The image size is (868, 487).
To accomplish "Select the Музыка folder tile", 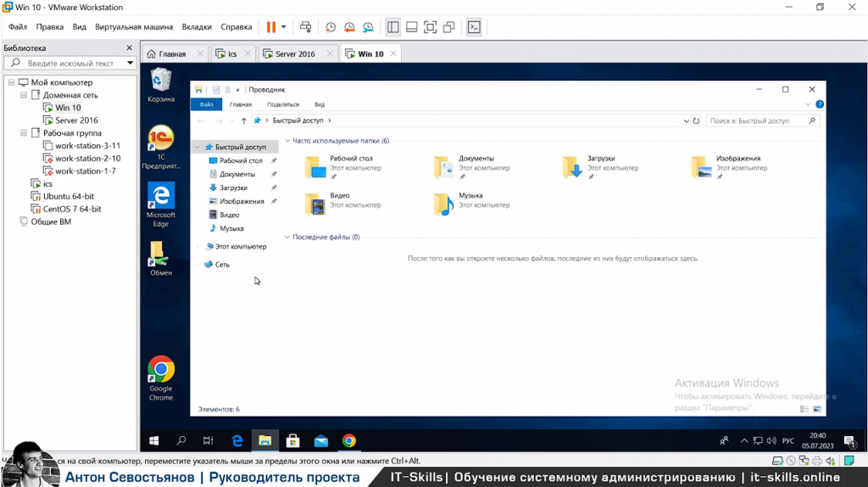I will (472, 204).
